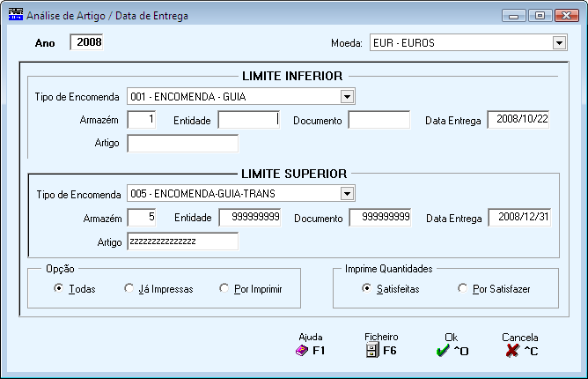Click the upper limit Artigo field
Image resolution: width=588 pixels, height=379 pixels.
(x=182, y=242)
